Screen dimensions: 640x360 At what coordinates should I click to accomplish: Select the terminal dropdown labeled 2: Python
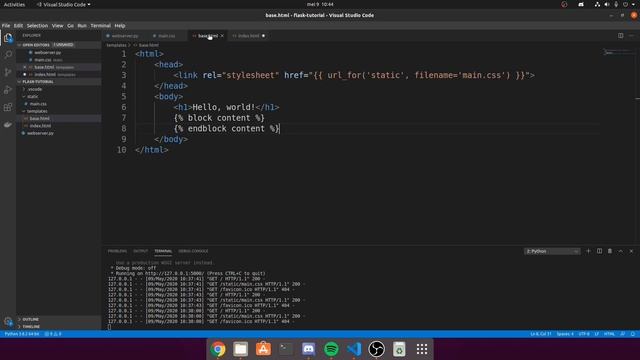(552, 251)
